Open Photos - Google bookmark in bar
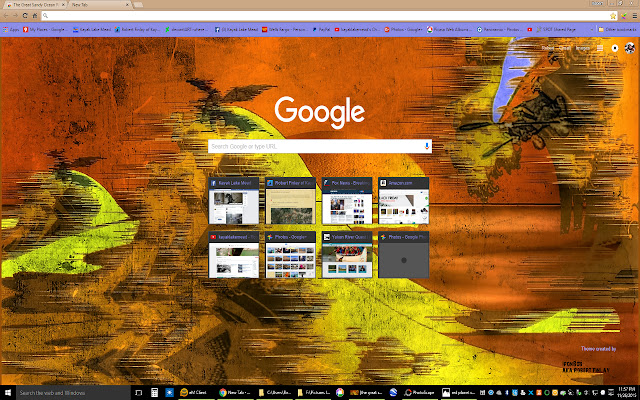Screen dimensions: 640x400 403,29
